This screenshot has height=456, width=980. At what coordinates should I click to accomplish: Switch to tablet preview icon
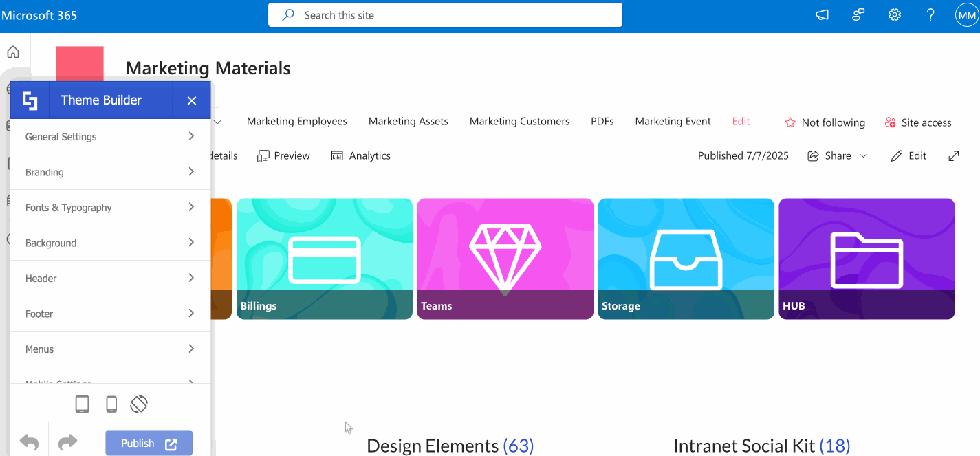82,404
